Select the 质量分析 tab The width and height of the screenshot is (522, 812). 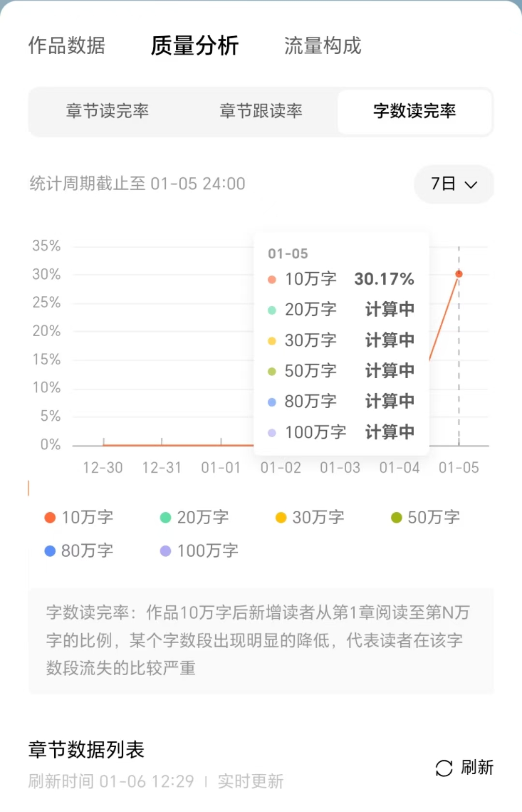[194, 45]
